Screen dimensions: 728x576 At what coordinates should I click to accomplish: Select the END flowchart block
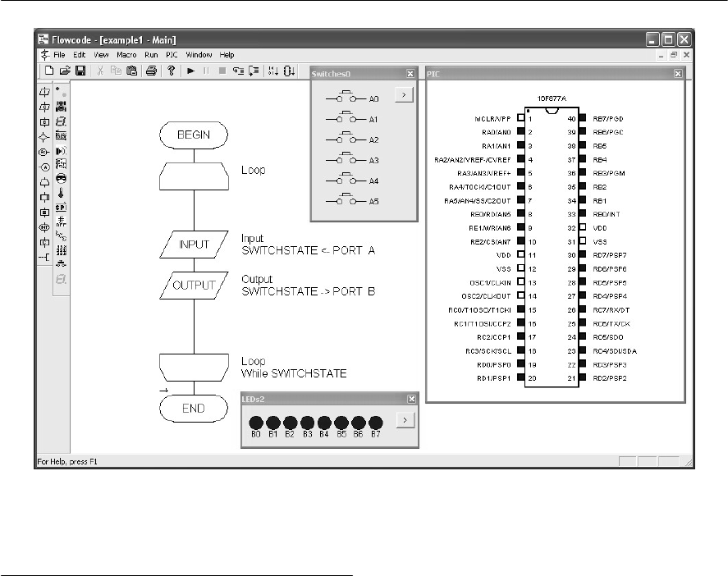tap(194, 409)
